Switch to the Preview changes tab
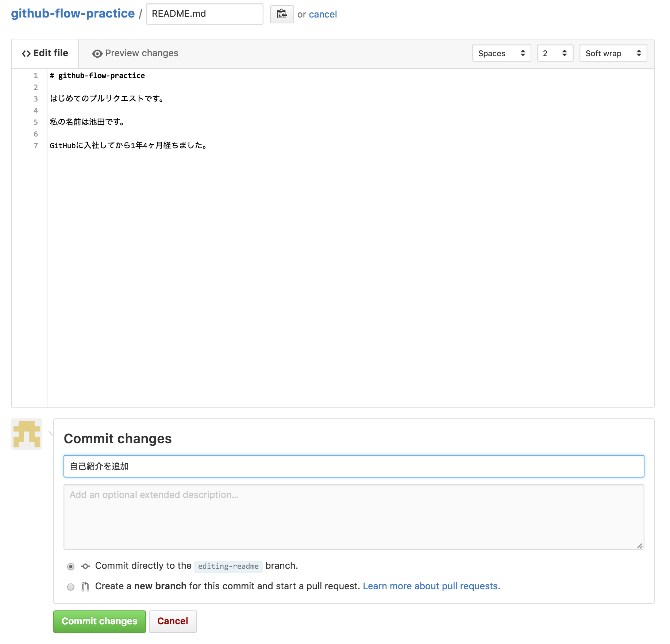 (135, 53)
